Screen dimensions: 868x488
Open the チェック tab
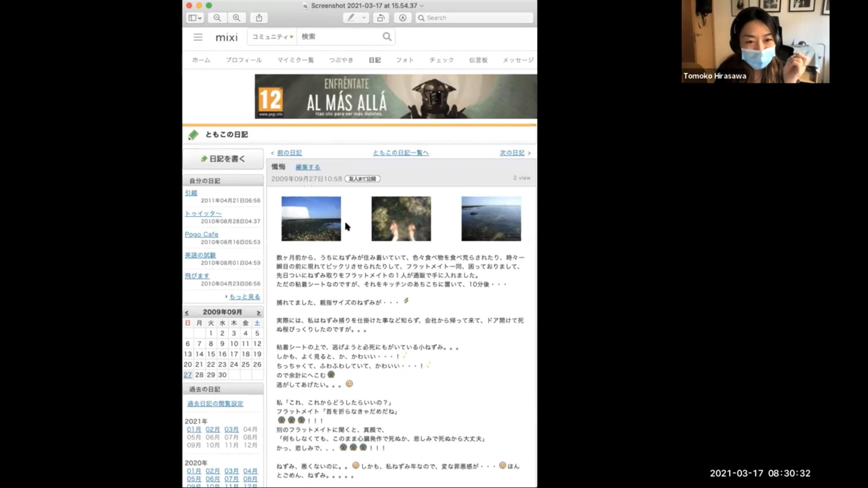(442, 60)
